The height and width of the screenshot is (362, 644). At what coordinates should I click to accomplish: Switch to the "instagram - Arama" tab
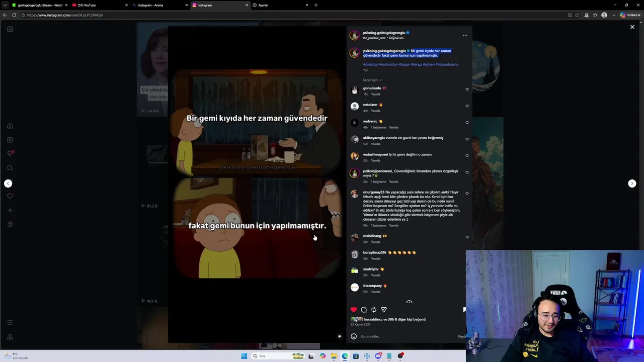coord(158,5)
